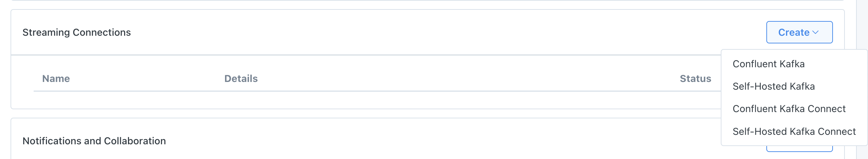The image size is (868, 159).
Task: Select Confluent Kafka from the menu
Action: pyautogui.click(x=768, y=64)
